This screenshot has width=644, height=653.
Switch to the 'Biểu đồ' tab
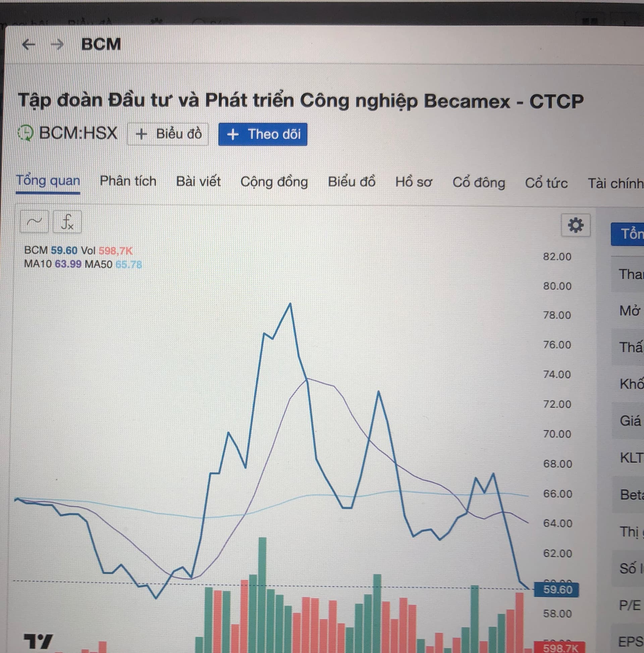pos(352,182)
